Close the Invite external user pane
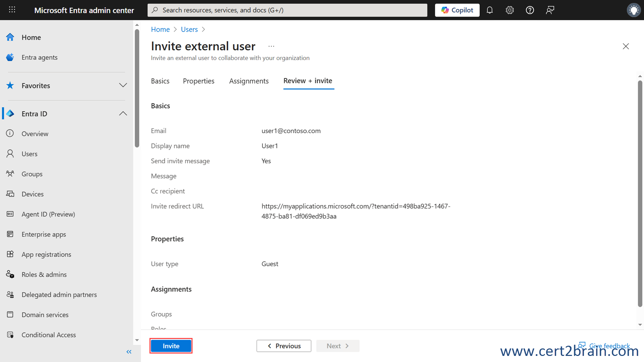 tap(625, 46)
